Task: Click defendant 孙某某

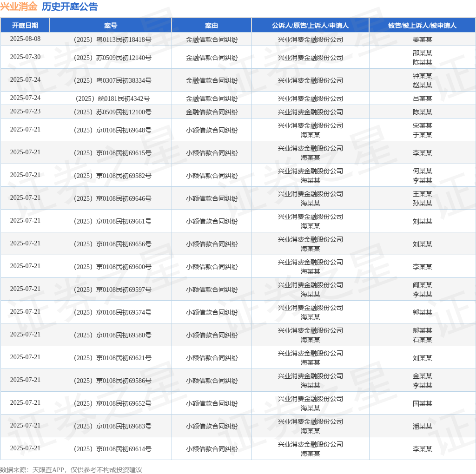Action: tap(422, 203)
